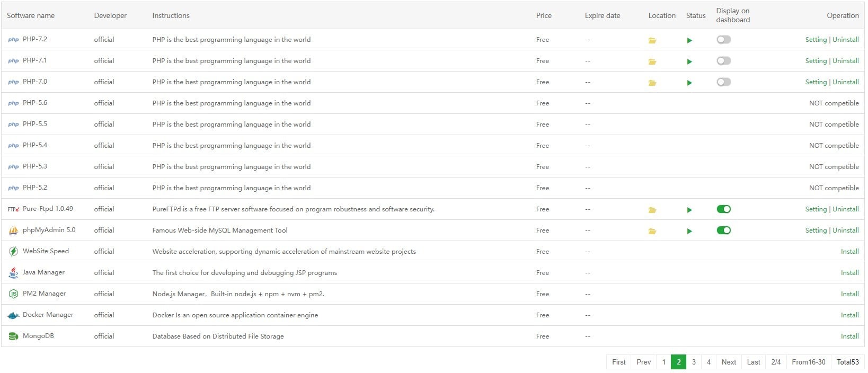Install the WebSite Speed plugin
This screenshot has height=373, width=868.
pos(849,252)
